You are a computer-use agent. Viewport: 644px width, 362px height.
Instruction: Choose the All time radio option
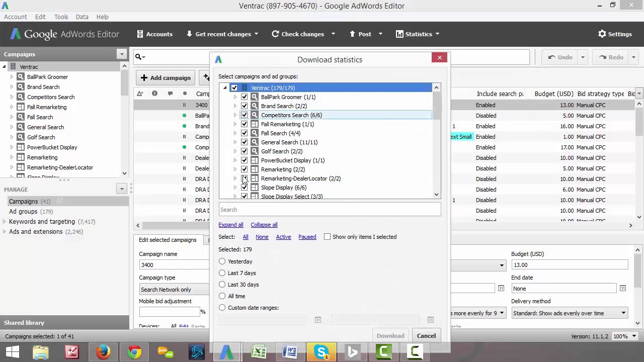(222, 296)
